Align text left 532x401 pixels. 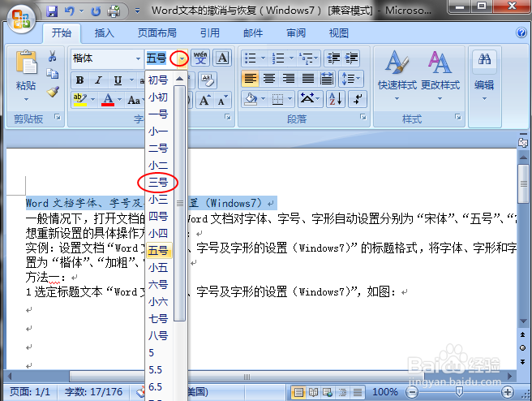click(x=250, y=79)
